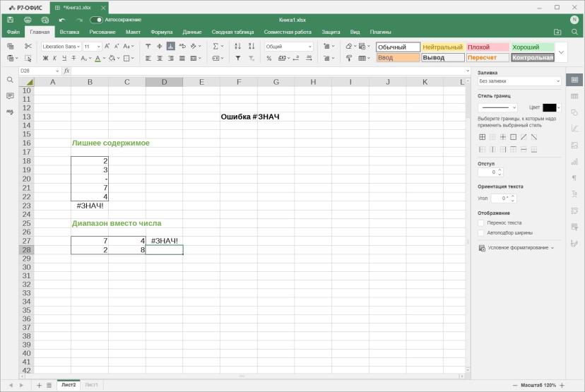Viewport: 585px width, 392px height.
Task: Open the Без заливки fill dropdown
Action: click(x=519, y=81)
